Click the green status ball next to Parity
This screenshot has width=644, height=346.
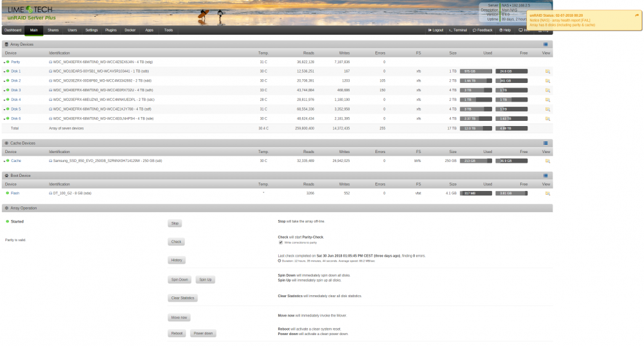point(8,62)
